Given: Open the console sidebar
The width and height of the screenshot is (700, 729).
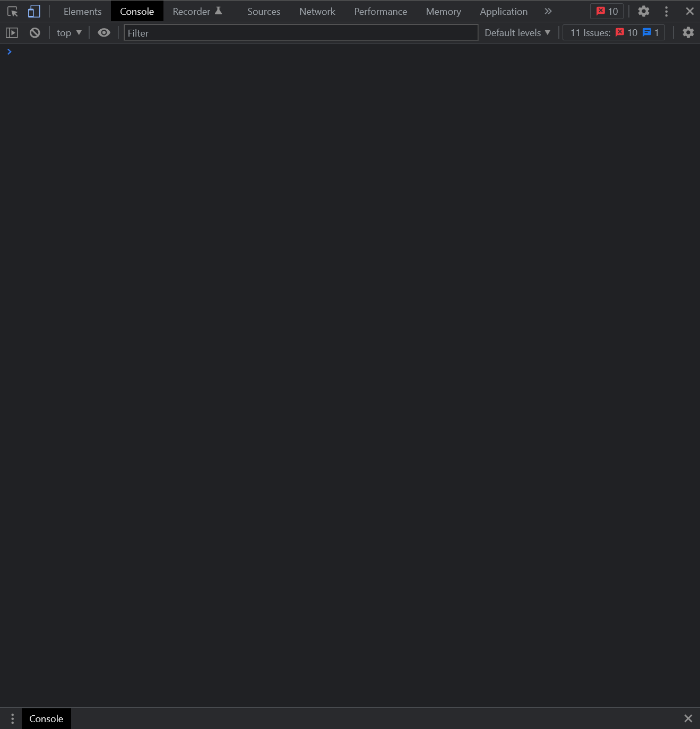Looking at the screenshot, I should click(x=12, y=32).
